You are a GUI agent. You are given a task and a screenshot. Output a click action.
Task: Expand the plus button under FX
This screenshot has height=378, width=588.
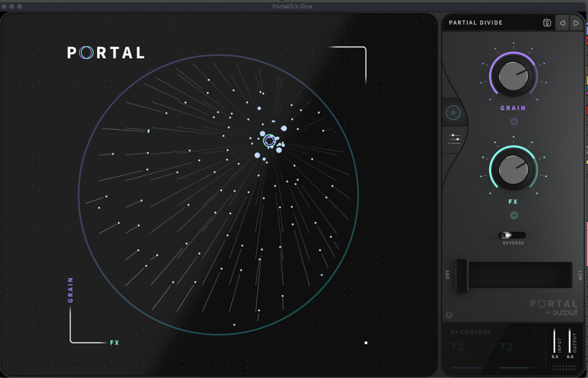click(x=513, y=215)
